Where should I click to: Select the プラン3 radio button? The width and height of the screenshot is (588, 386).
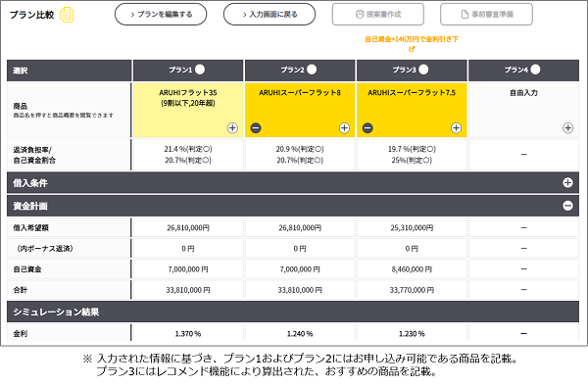[x=423, y=70]
